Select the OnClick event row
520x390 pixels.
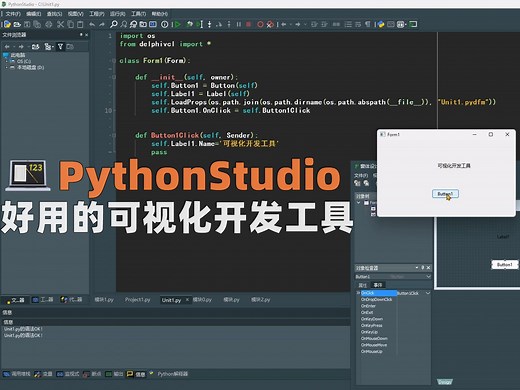click(x=393, y=293)
